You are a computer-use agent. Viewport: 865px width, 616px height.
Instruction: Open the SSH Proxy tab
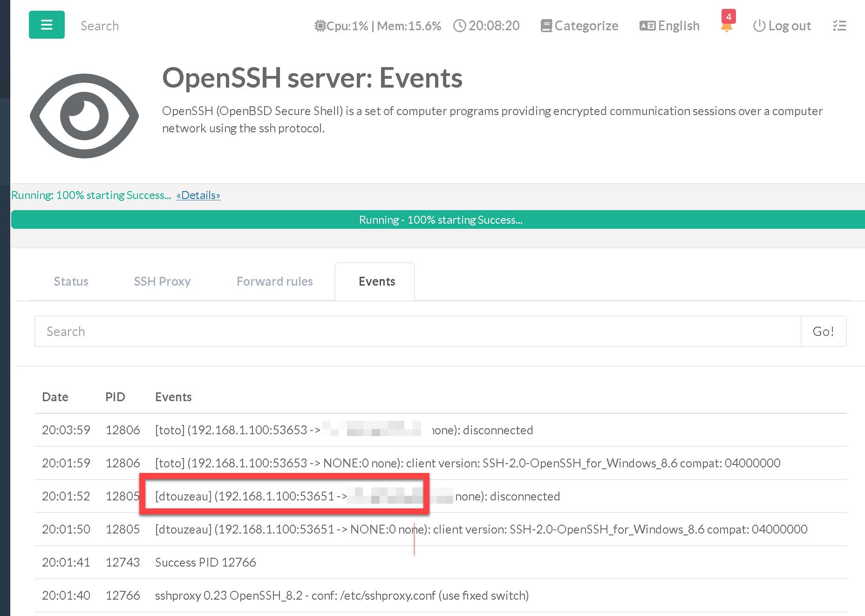pos(162,281)
